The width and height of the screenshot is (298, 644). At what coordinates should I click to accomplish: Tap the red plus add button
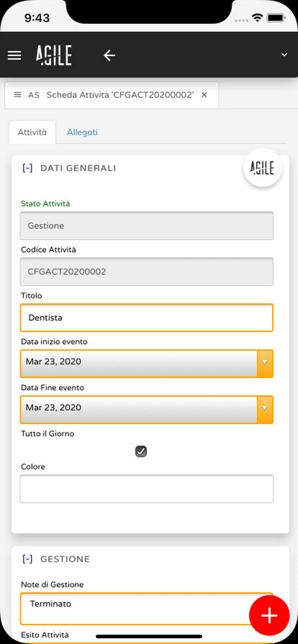click(x=269, y=615)
